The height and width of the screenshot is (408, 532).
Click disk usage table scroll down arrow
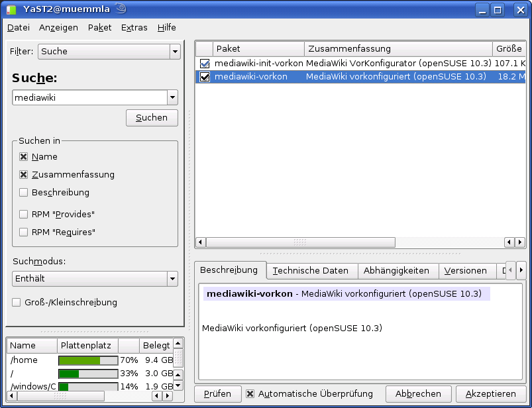click(178, 385)
